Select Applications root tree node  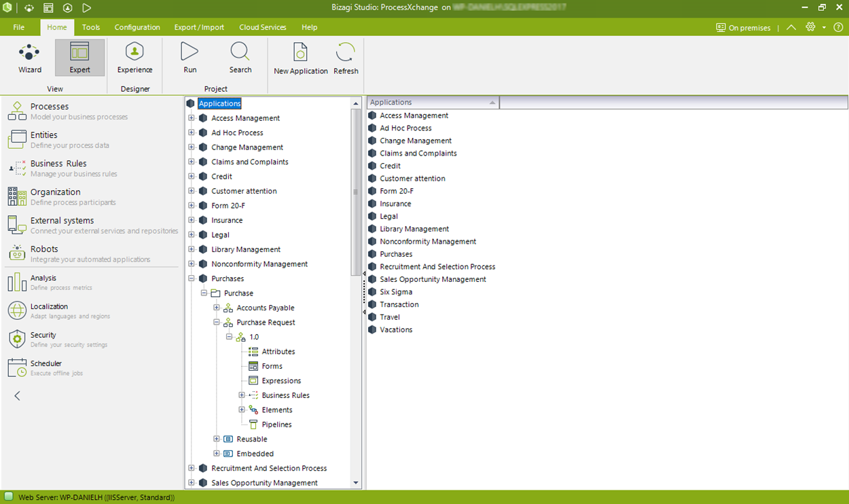(219, 103)
